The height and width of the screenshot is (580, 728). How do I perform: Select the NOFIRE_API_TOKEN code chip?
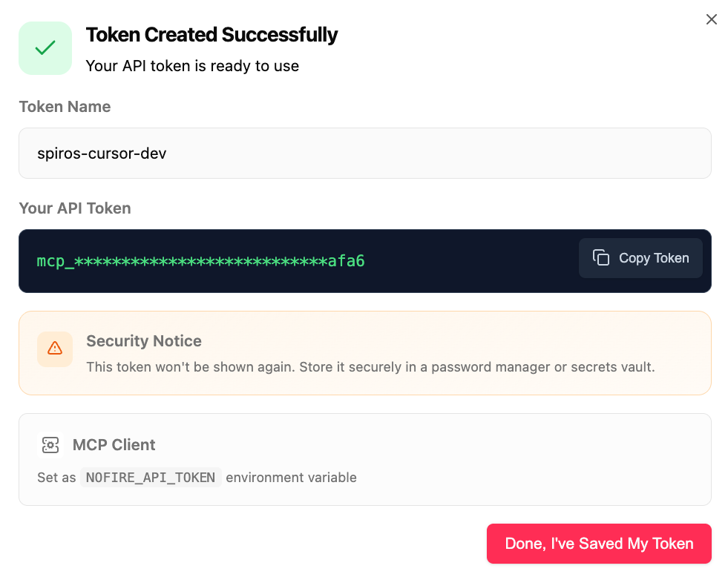(151, 477)
